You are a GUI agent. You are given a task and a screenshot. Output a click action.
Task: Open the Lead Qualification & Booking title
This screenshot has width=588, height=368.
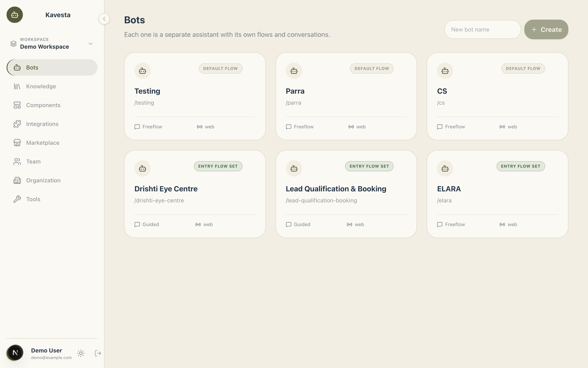(x=336, y=189)
